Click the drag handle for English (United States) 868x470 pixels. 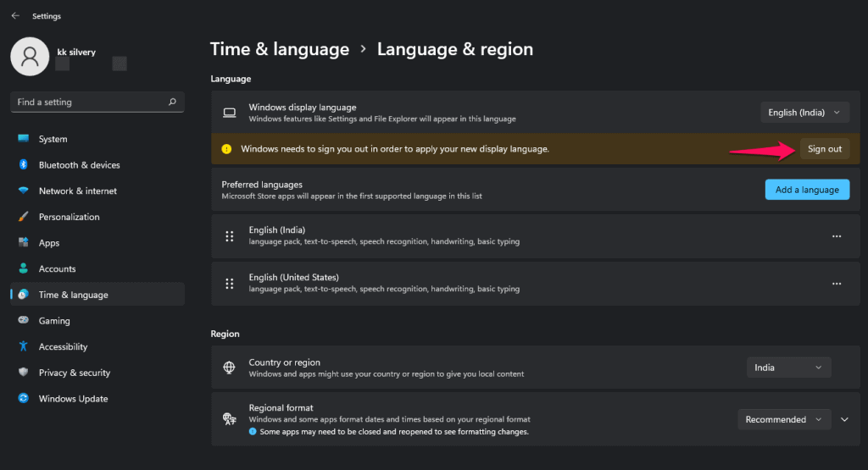229,284
